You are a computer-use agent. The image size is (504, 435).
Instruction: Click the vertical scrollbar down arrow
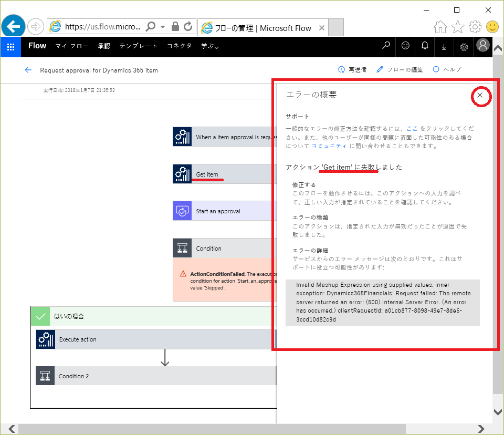point(498,412)
